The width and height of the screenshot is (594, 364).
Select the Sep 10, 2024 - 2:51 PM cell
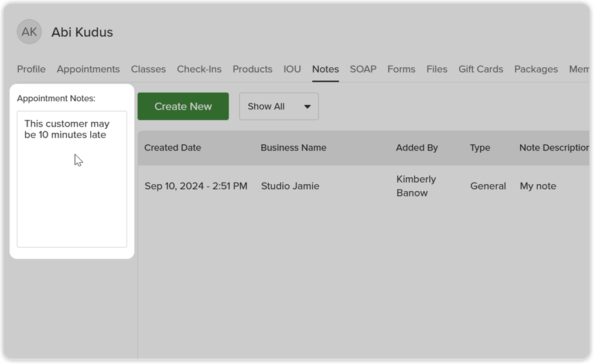pos(196,186)
